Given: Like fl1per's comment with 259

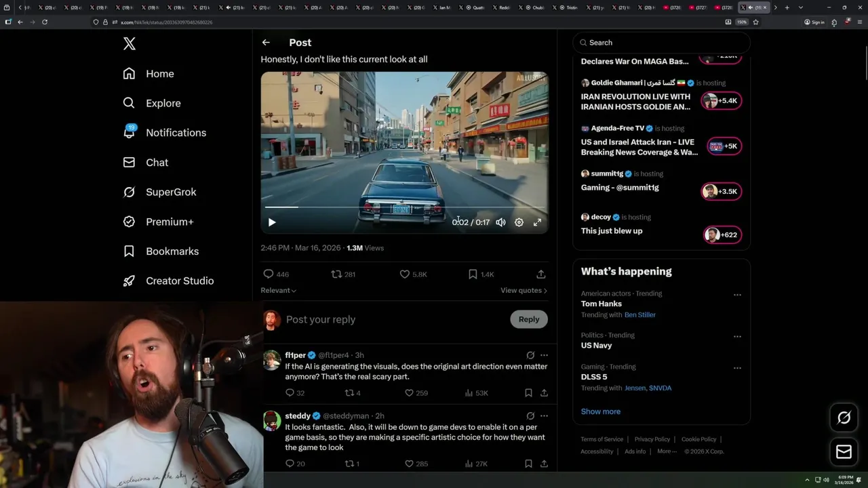Looking at the screenshot, I should 416,393.
